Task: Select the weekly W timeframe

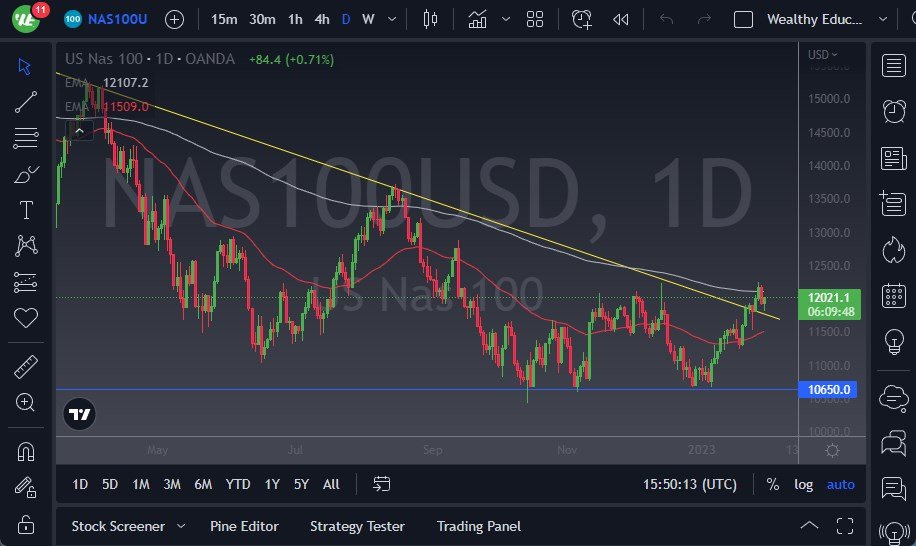Action: 368,19
